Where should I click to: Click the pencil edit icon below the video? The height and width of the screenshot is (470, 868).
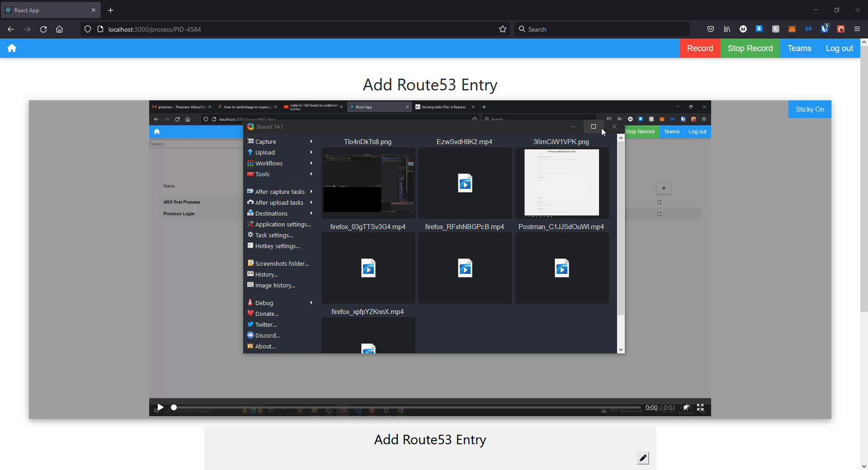[x=643, y=458]
